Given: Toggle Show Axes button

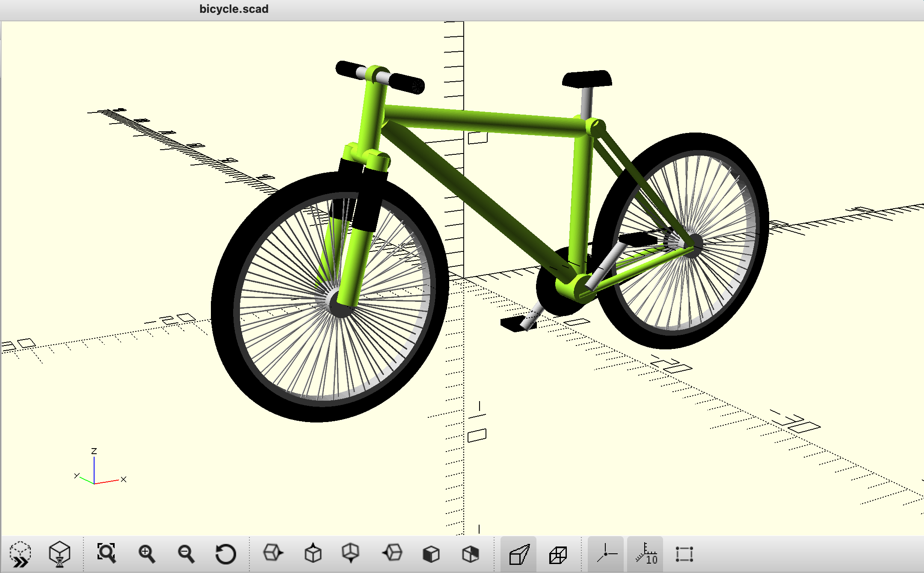Looking at the screenshot, I should pos(606,553).
